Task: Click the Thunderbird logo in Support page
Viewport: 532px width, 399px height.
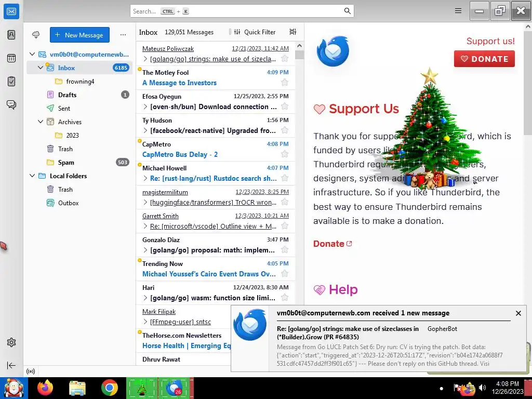Action: 333,51
